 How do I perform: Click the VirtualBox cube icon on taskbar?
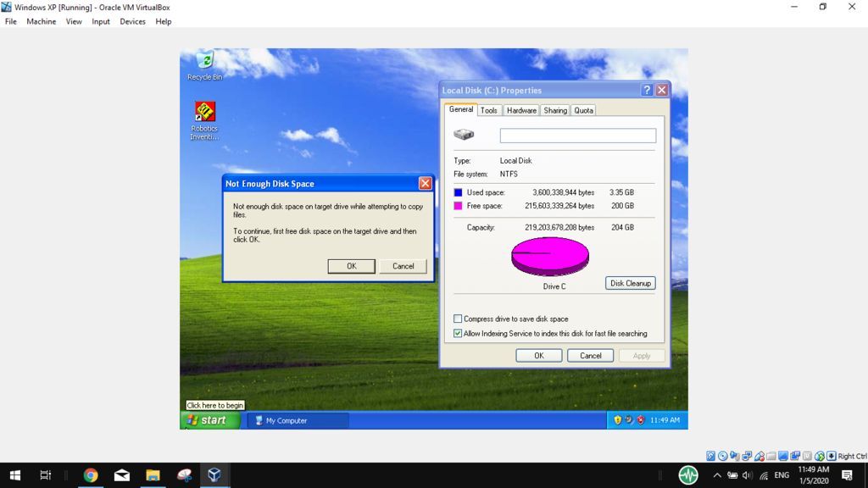[x=214, y=474]
